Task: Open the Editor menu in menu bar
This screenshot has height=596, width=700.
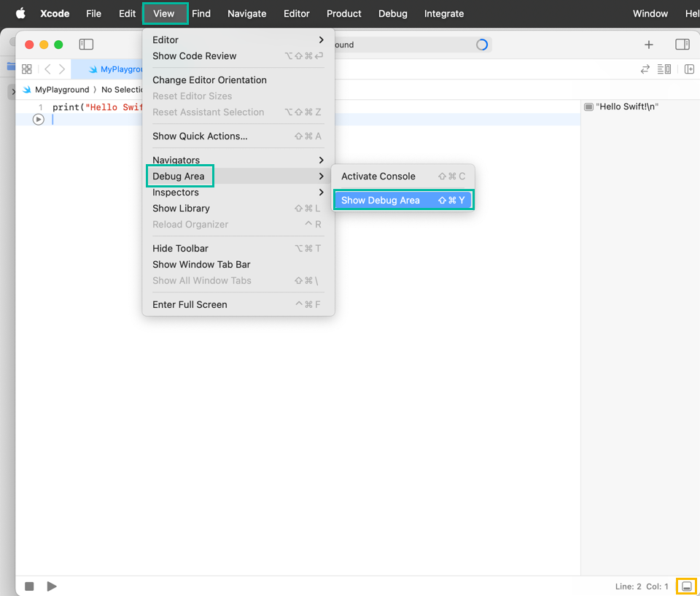Action: point(297,13)
